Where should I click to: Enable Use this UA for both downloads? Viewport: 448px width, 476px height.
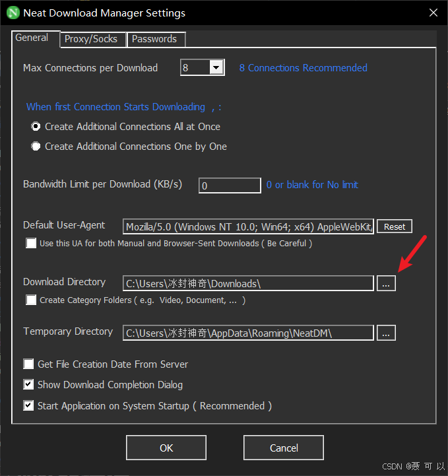click(31, 243)
